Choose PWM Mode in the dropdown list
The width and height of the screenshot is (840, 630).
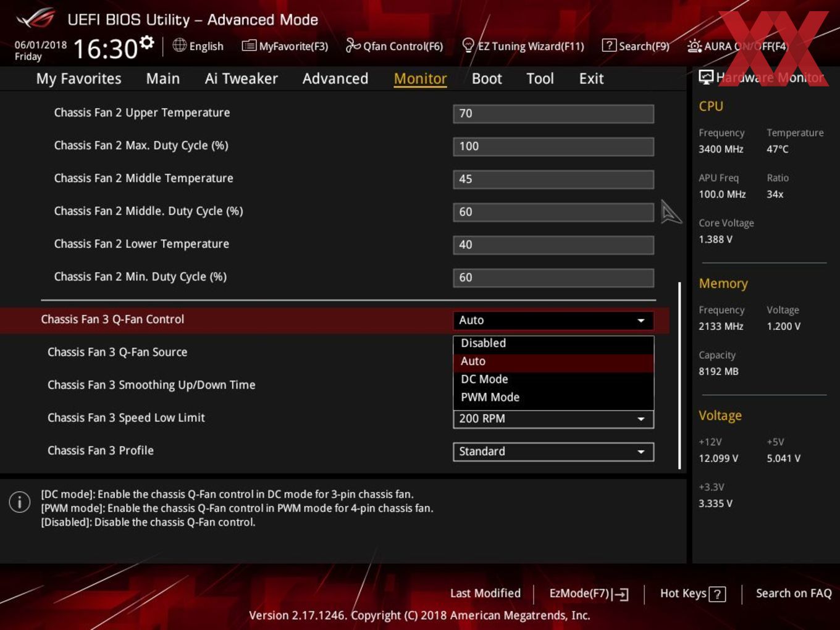pyautogui.click(x=553, y=397)
